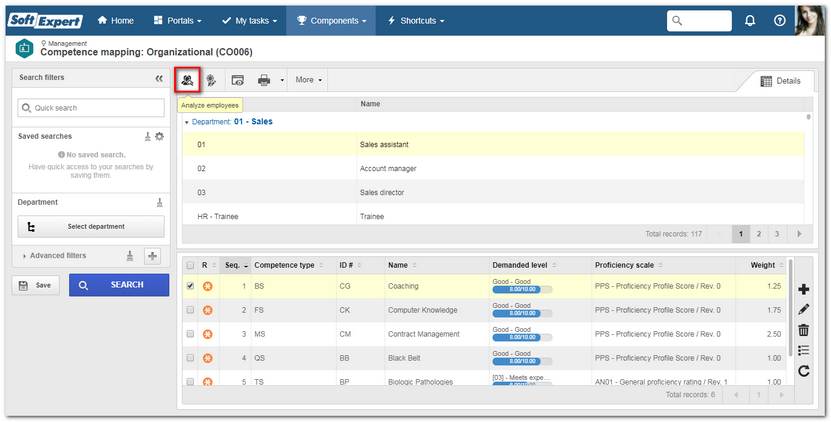The width and height of the screenshot is (831, 422).
Task: Delete selected competence with trash icon
Action: [x=803, y=330]
